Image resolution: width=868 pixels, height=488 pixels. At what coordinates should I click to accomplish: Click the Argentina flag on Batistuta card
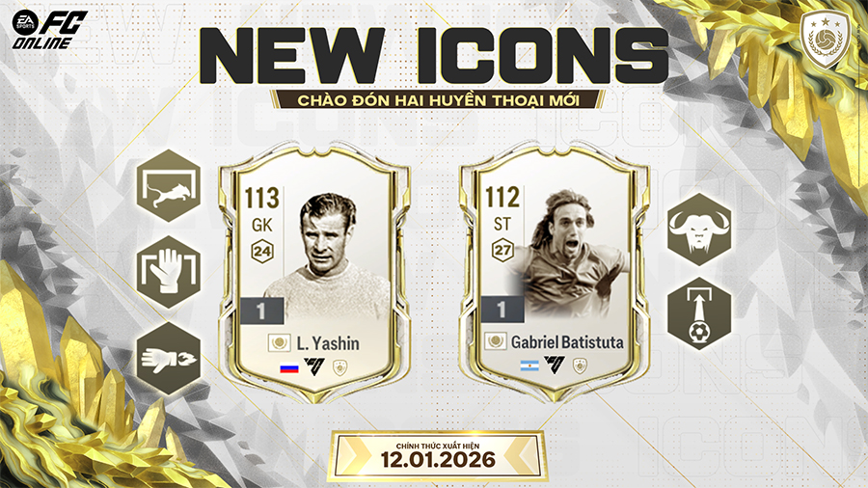[x=529, y=366]
